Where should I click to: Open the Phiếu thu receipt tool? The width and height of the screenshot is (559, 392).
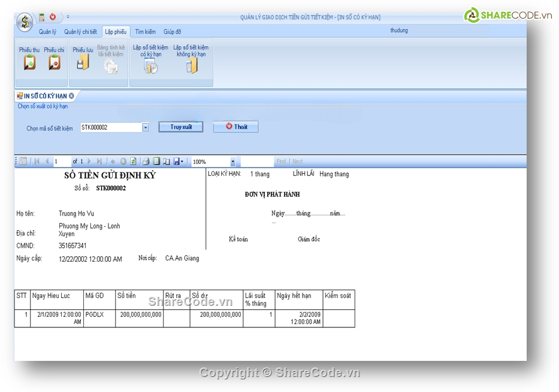(x=29, y=59)
